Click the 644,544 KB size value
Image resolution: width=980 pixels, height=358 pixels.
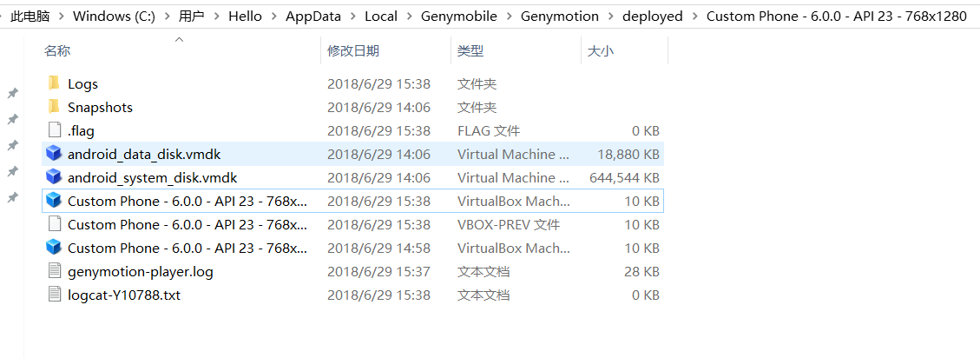624,178
